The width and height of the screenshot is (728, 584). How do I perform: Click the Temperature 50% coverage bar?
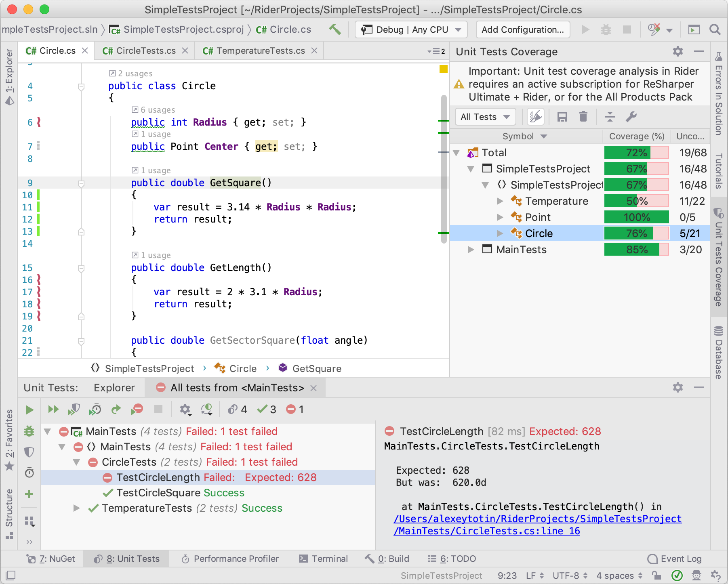click(636, 201)
